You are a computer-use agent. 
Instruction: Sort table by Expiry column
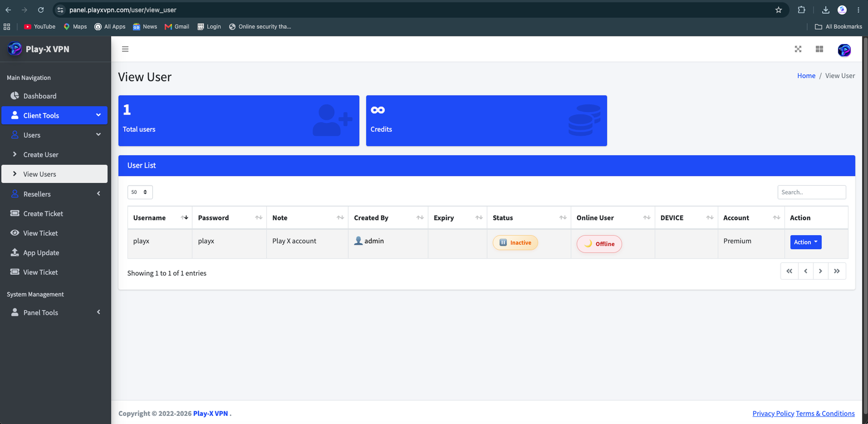click(458, 218)
